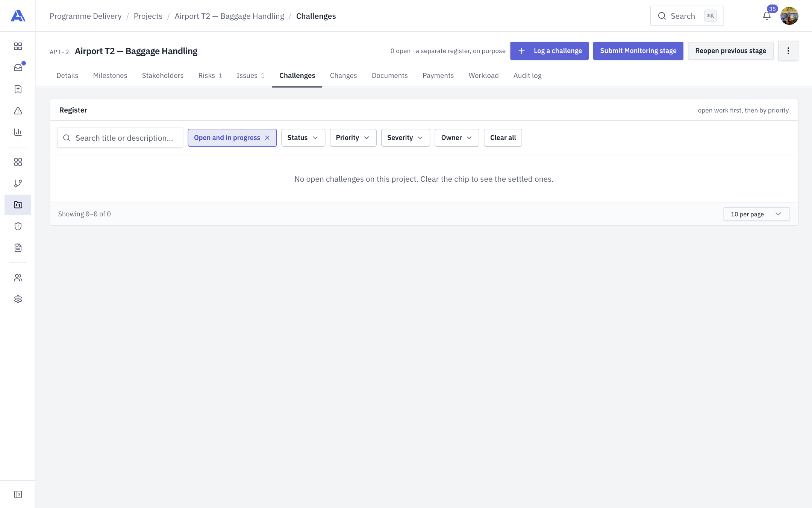Open the '10 per page' dropdown
The height and width of the screenshot is (508, 812).
[756, 214]
